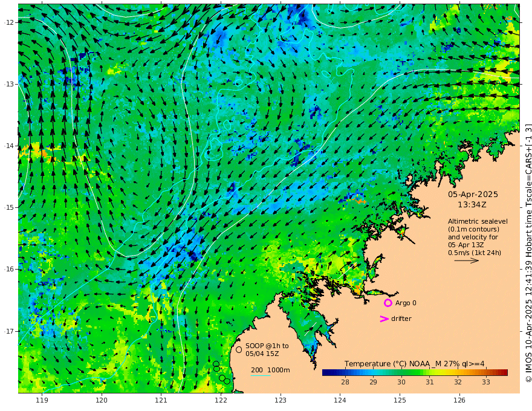
Task: Click the time label 13:34Z
Action: click(472, 204)
